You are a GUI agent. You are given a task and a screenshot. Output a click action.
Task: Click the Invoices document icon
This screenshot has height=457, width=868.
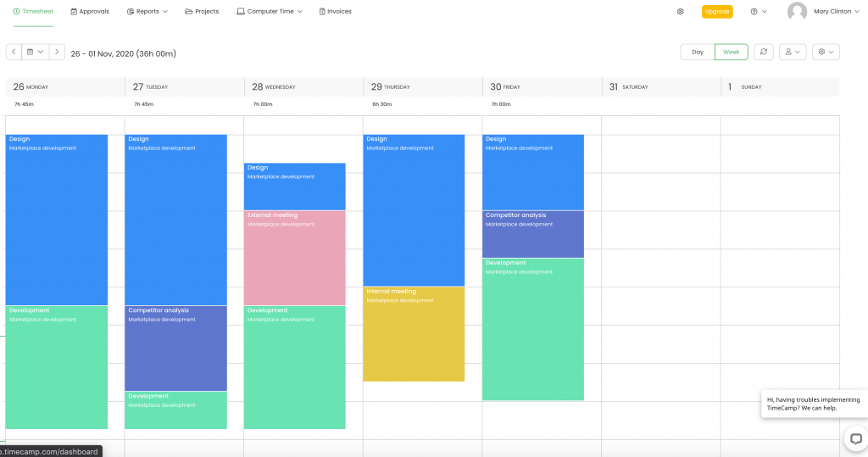(322, 12)
